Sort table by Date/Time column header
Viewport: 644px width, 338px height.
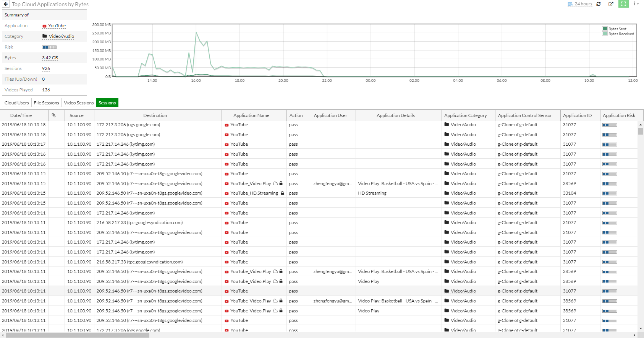pyautogui.click(x=21, y=115)
